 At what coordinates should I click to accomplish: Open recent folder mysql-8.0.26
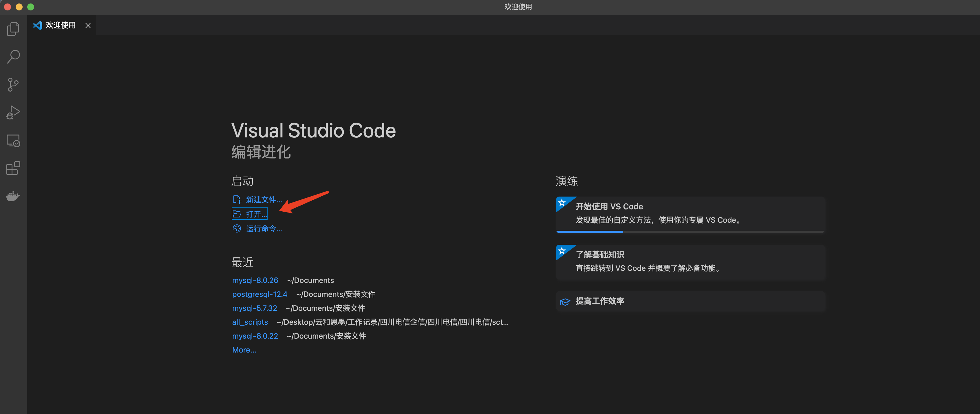click(255, 280)
